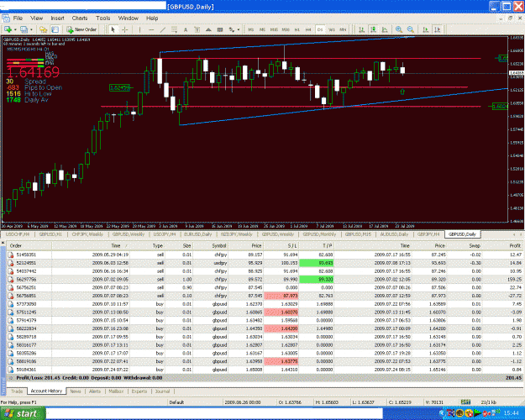
Task: Switch to M30 timeframe
Action: pyautogui.click(x=286, y=29)
